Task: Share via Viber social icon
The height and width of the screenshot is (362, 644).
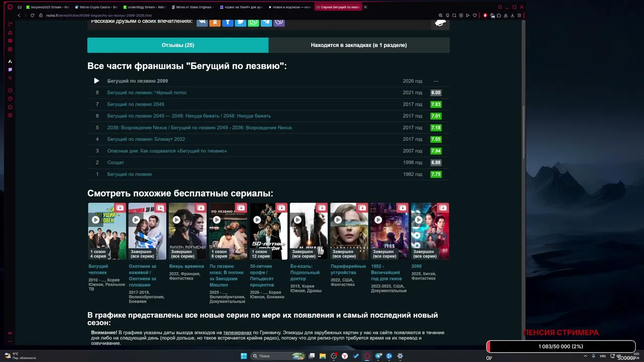Action: coord(279,22)
